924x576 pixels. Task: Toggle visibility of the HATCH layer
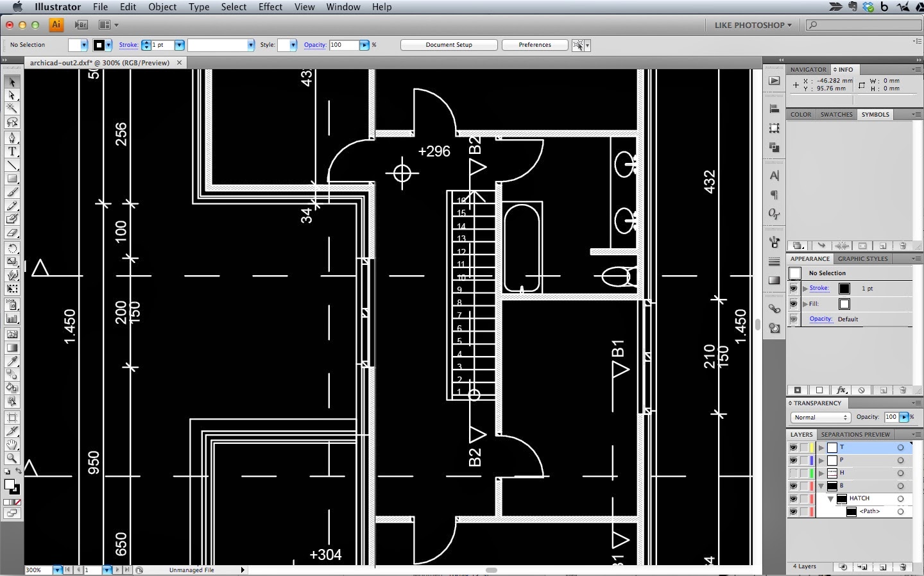(x=794, y=499)
